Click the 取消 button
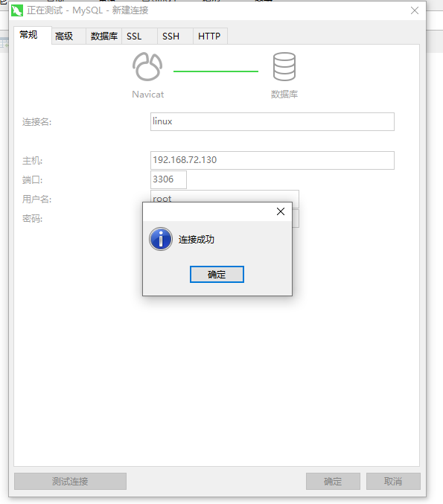Screen dimensions: 443x504 (x=393, y=481)
